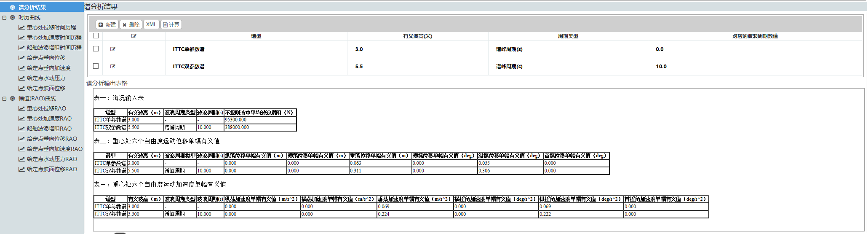
Task: Check the ITTC单参数谱 row checkbox
Action: tap(96, 49)
